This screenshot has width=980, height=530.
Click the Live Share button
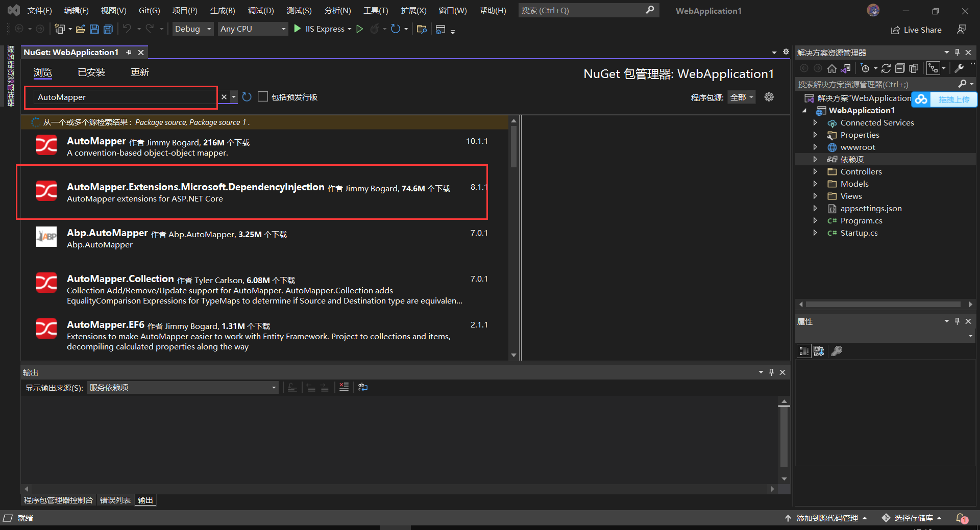[916, 30]
